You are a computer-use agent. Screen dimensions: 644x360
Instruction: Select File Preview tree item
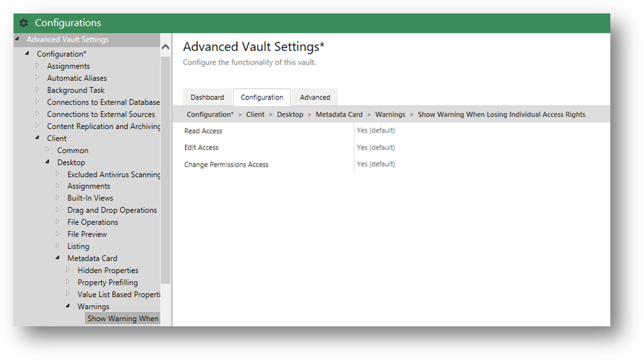click(x=87, y=234)
